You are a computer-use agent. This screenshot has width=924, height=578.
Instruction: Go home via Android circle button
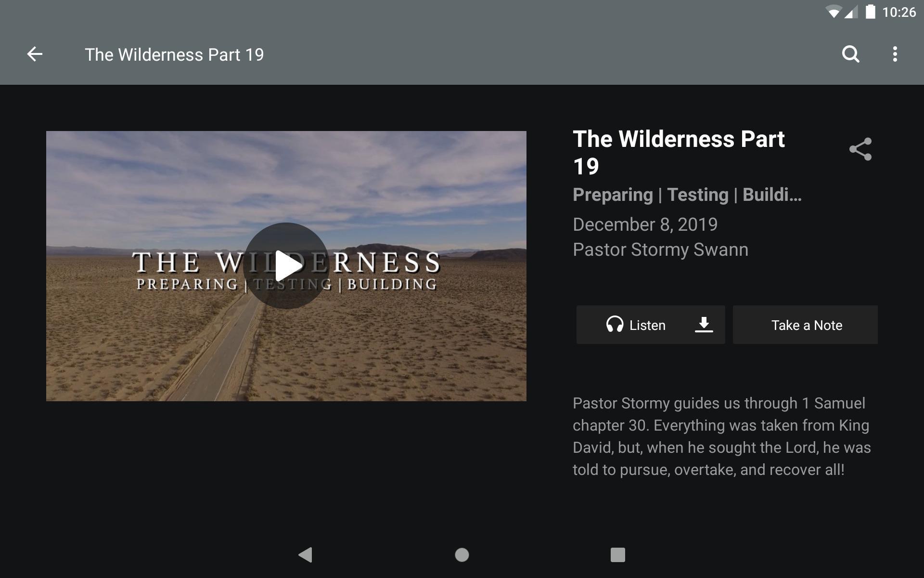462,555
